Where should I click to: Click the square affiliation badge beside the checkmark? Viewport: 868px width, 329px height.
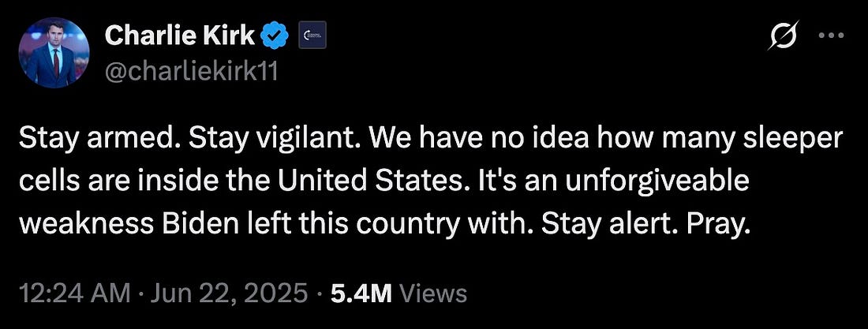click(312, 36)
